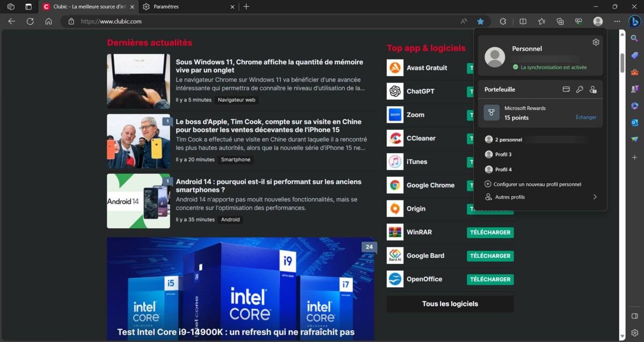Switch to the Paramètres tab
644x342 pixels.
pos(189,6)
